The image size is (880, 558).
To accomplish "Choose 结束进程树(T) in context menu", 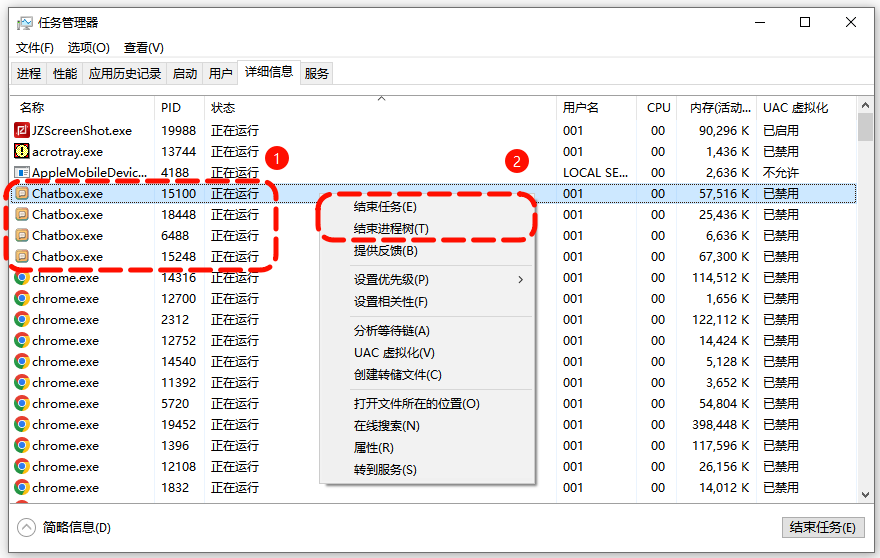I will [x=391, y=228].
